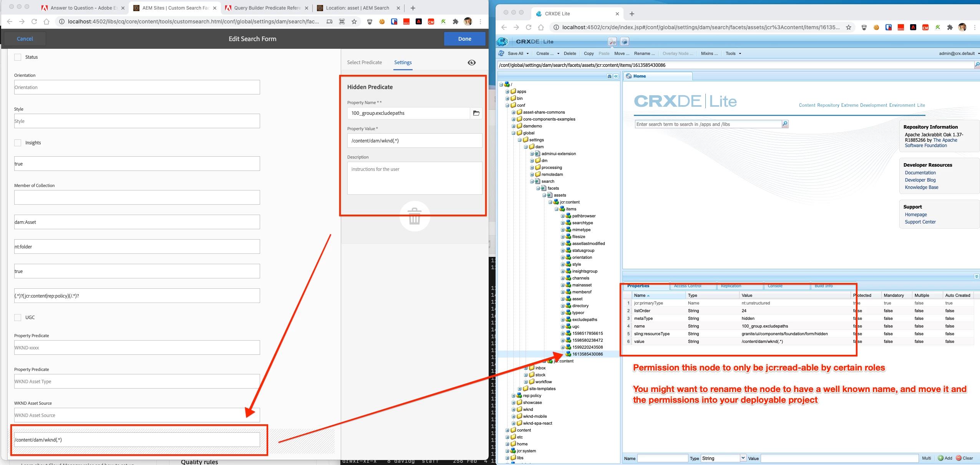
Task: Open the property Type dropdown
Action: pyautogui.click(x=743, y=458)
